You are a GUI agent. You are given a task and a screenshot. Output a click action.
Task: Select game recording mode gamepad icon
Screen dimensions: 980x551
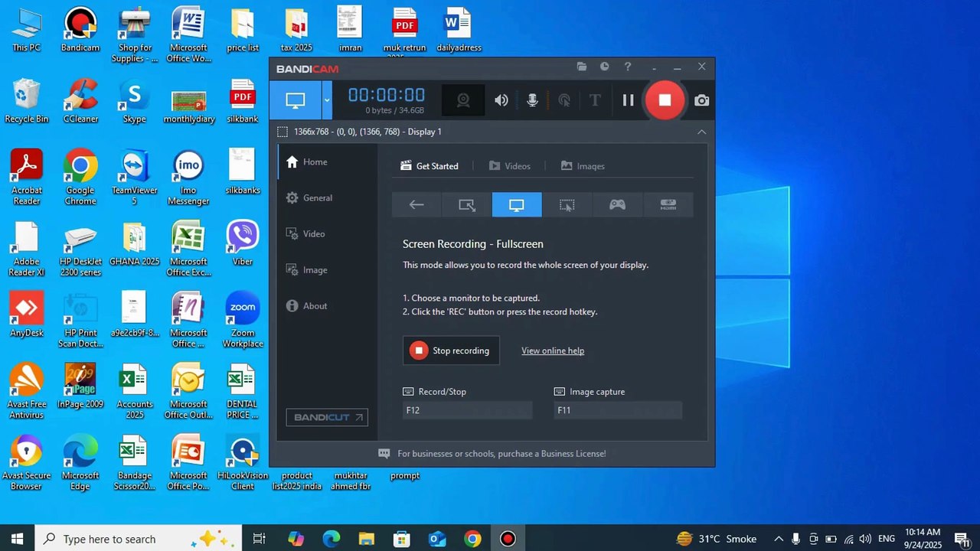coord(617,205)
